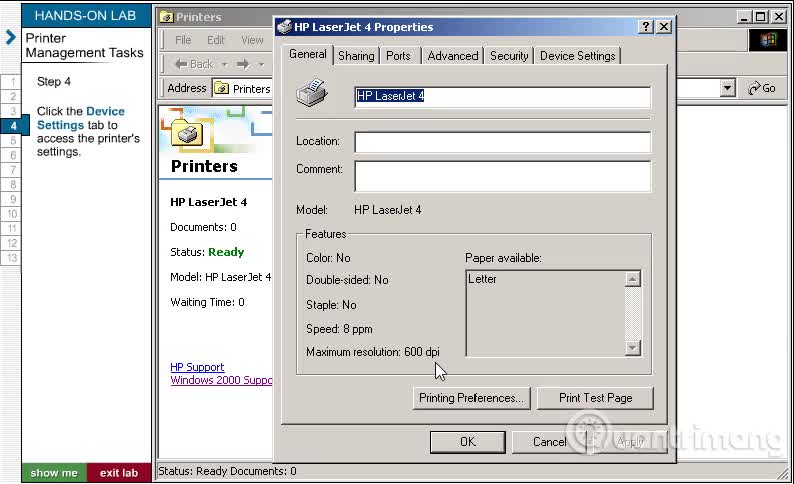Click the printer icon in the dialog title bar
The height and width of the screenshot is (484, 794).
point(285,26)
